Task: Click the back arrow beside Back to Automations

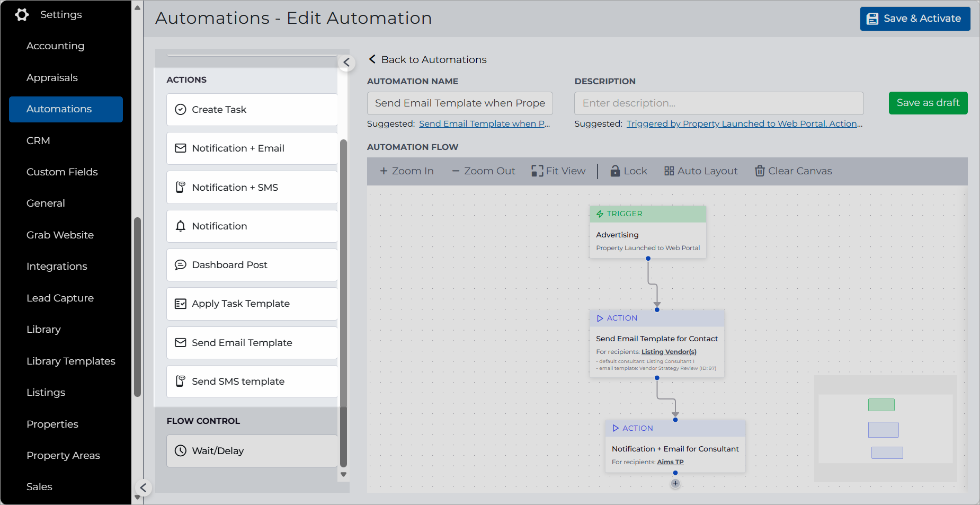Action: (x=372, y=59)
